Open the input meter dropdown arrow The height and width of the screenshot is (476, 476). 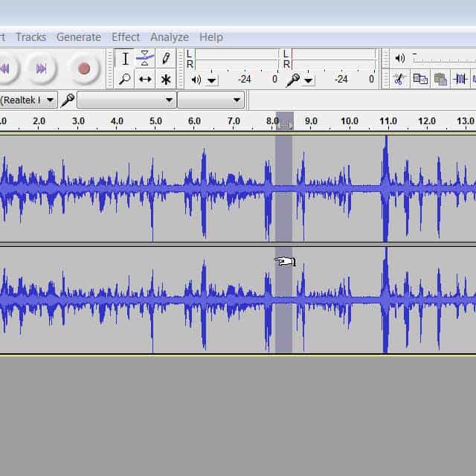[x=308, y=81]
